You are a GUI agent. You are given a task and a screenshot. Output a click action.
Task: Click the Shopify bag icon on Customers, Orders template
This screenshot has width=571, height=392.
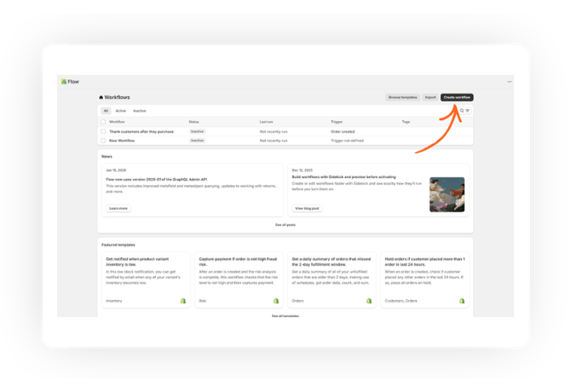point(461,301)
